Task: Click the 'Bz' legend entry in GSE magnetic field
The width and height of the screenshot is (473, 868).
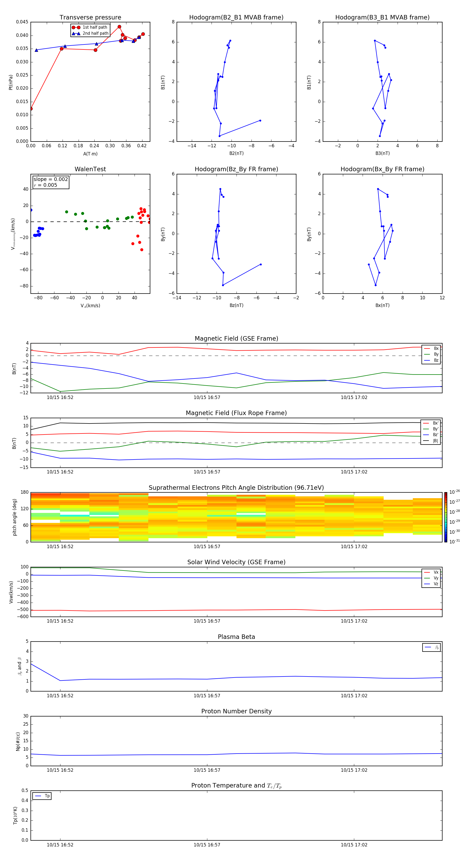Action: coord(431,360)
